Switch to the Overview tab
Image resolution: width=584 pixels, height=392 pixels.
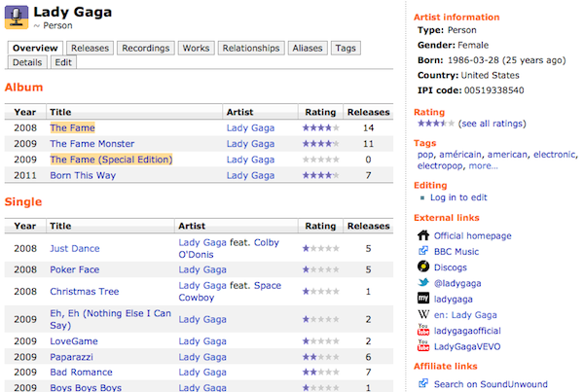(35, 48)
